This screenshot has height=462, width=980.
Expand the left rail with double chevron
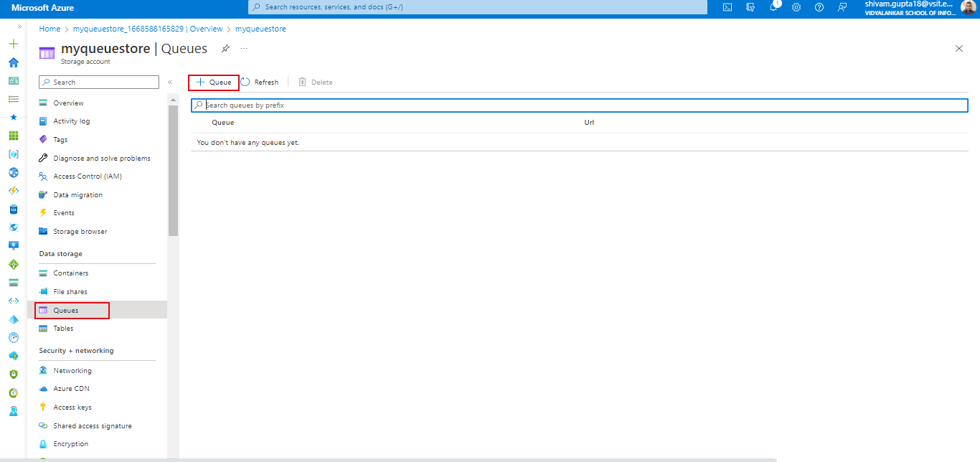coord(19,27)
